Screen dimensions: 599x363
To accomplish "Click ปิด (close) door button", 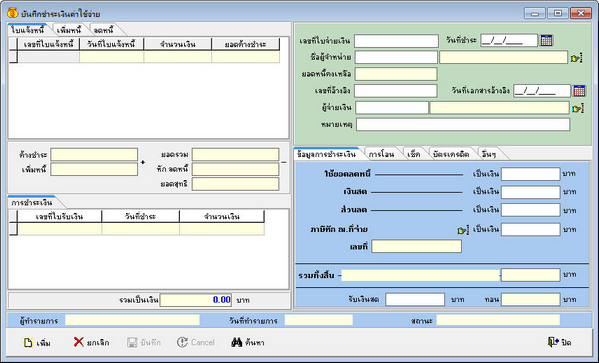I will 559,342.
